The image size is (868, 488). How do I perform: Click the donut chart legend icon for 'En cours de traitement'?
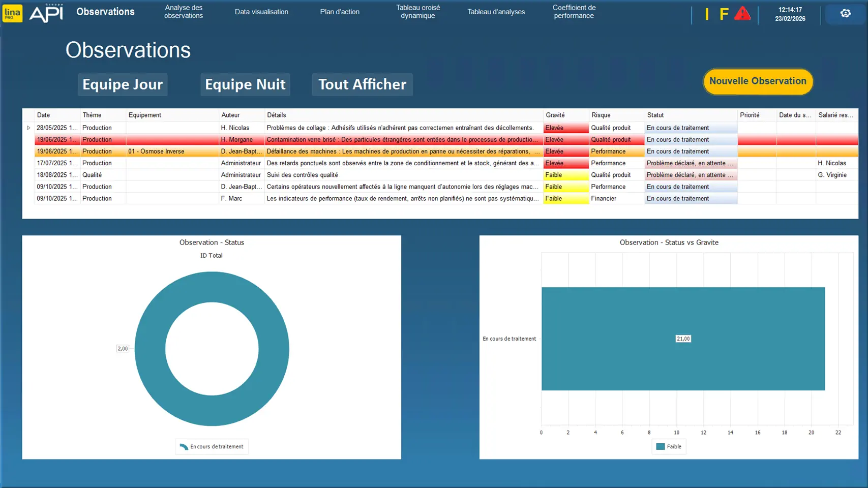(x=184, y=447)
